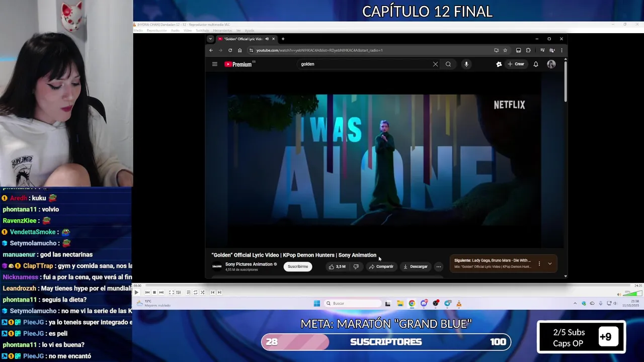Clear the 'golden' search text
The image size is (644, 362).
[x=435, y=64]
